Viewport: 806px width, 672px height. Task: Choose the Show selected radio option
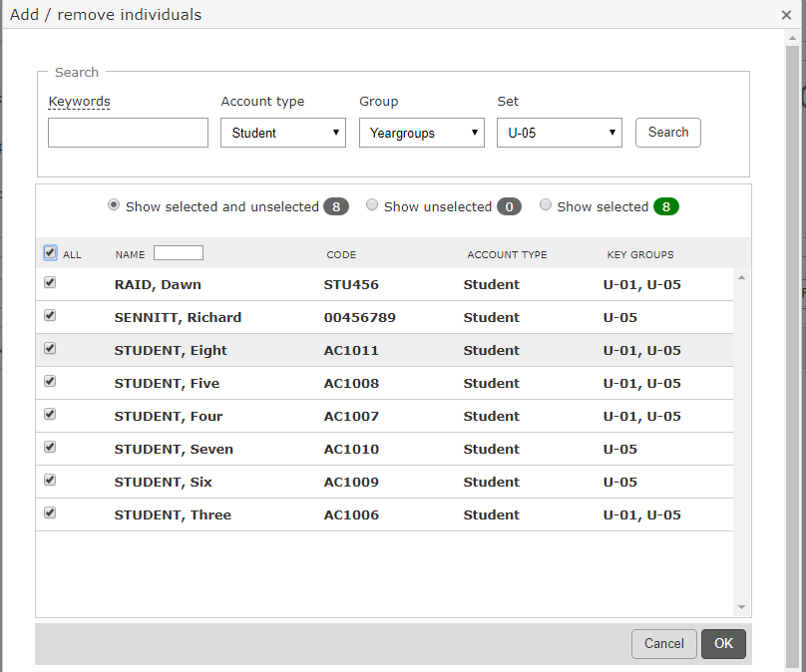click(x=546, y=205)
